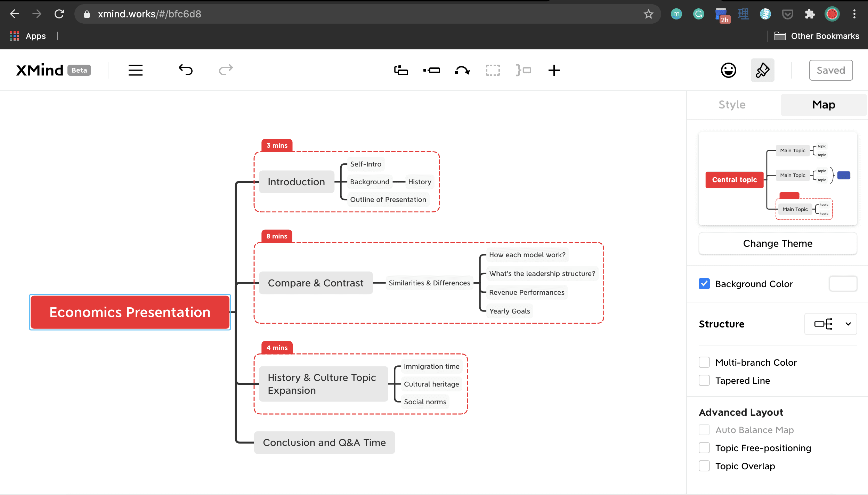Click the URL address bar

[368, 14]
